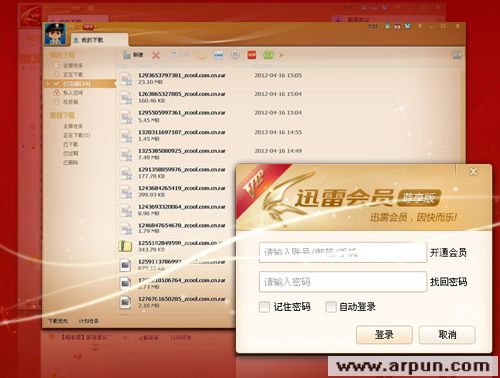Click the account input field in login dialog

tap(343, 252)
